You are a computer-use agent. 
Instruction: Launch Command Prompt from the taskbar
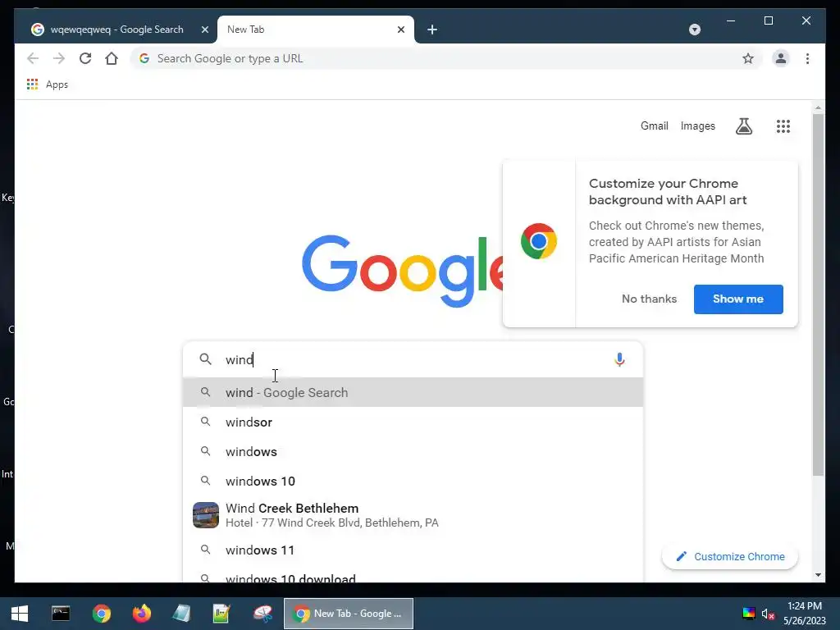[61, 614]
